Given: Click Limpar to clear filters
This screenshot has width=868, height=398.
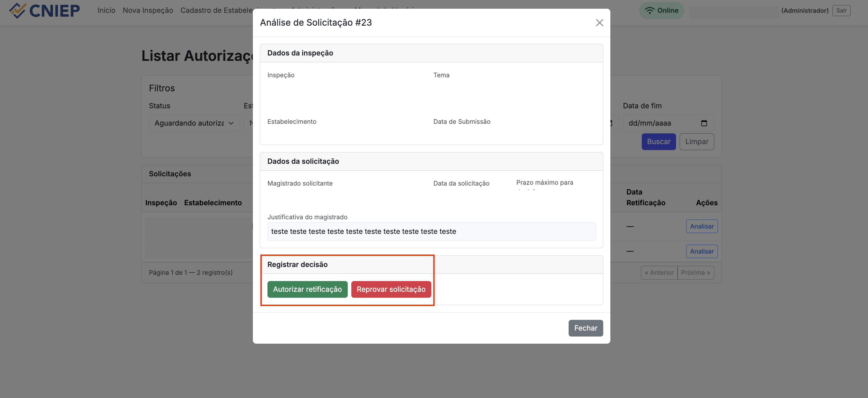Looking at the screenshot, I should 696,142.
